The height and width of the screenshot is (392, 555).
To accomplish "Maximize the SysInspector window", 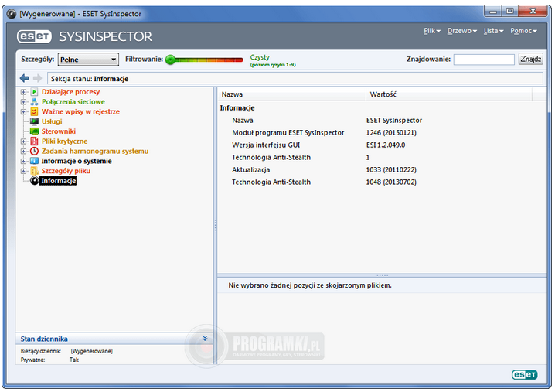I will pyautogui.click(x=509, y=11).
